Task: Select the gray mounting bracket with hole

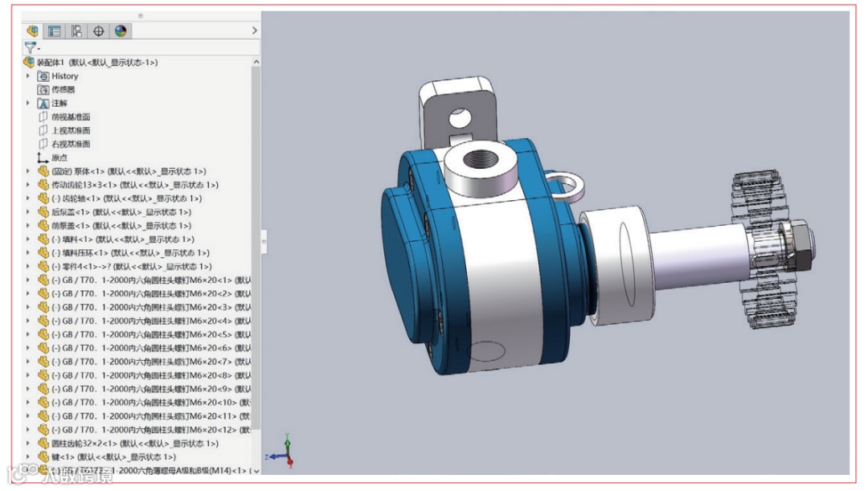Action: pos(458,111)
